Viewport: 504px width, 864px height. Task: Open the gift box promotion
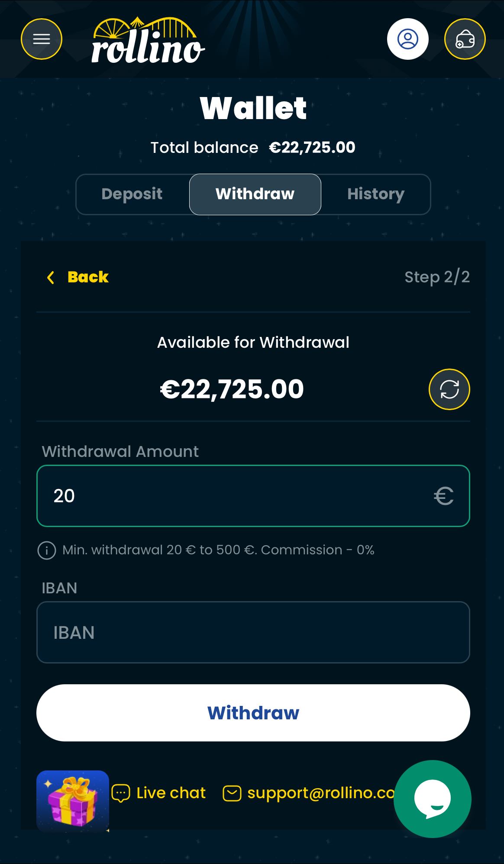(x=73, y=801)
